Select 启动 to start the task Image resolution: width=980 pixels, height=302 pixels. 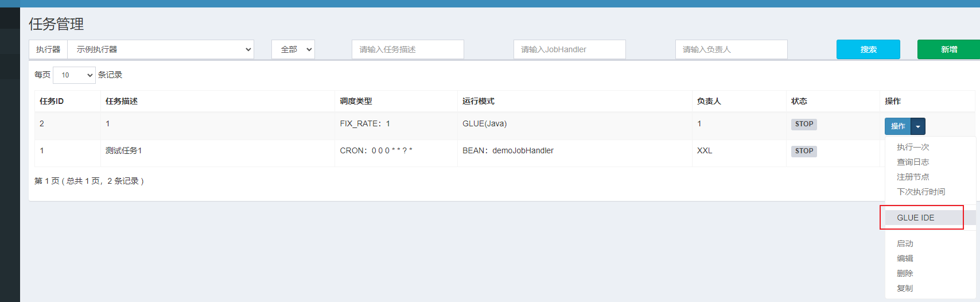click(905, 243)
